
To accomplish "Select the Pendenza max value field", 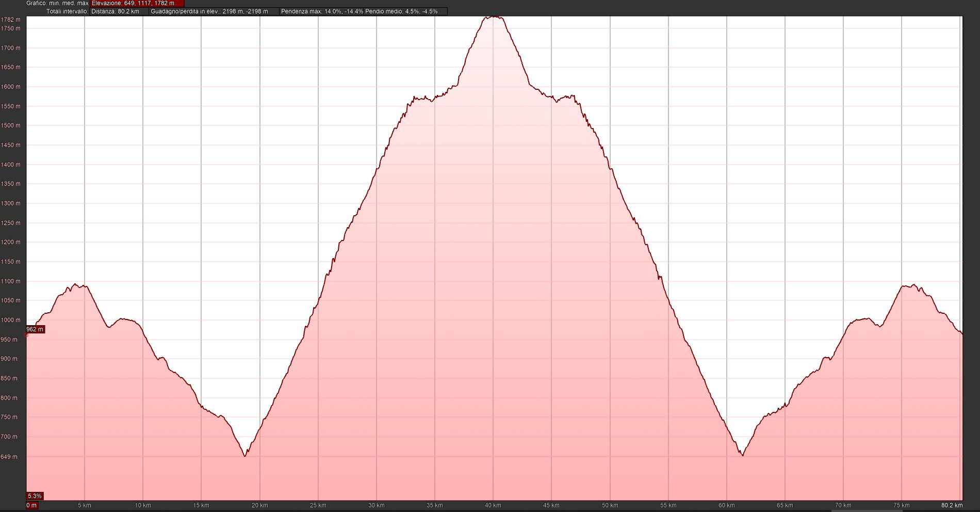I will click(322, 11).
